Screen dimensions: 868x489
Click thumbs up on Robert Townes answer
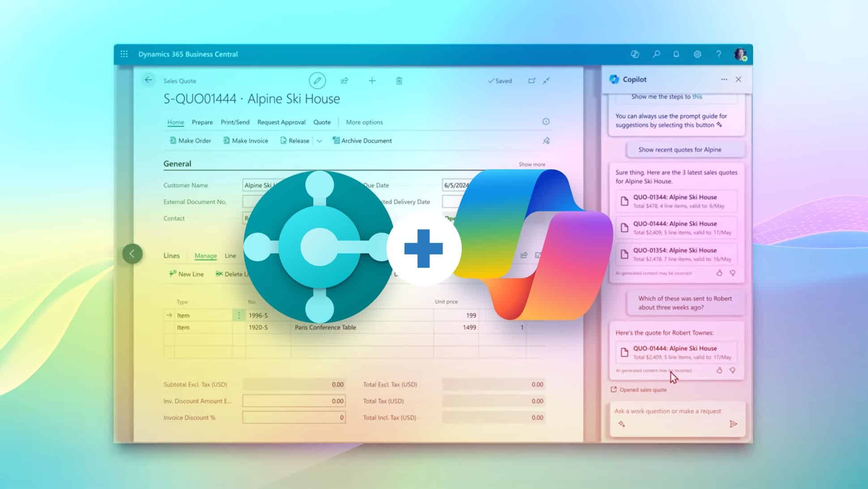[719, 370]
